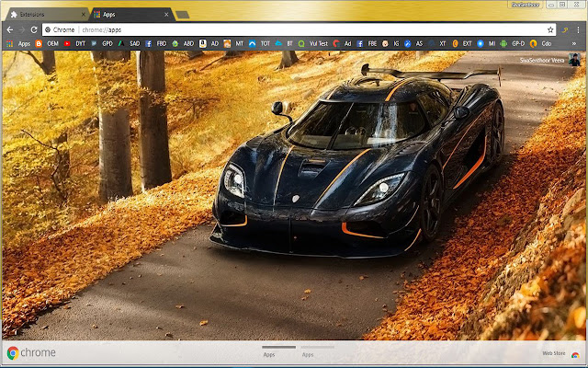Click the chrome logo in footer
Viewport: 588px width, 368px height.
click(31, 353)
